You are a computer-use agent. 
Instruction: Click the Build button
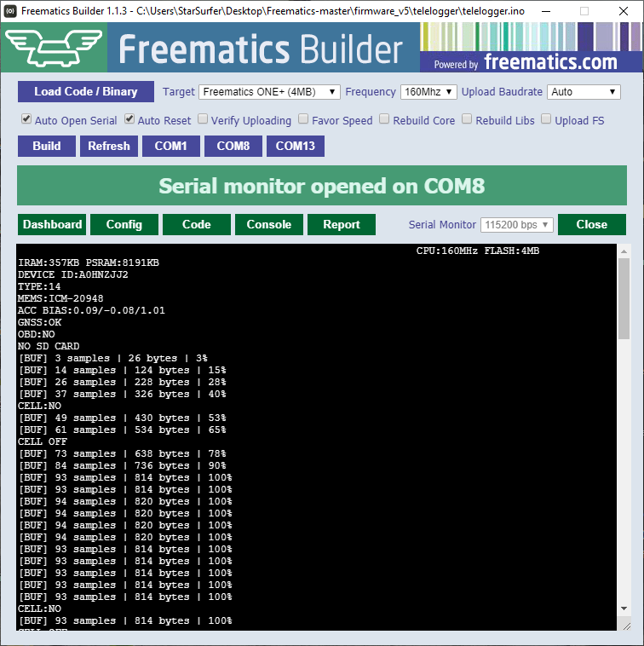pos(47,146)
